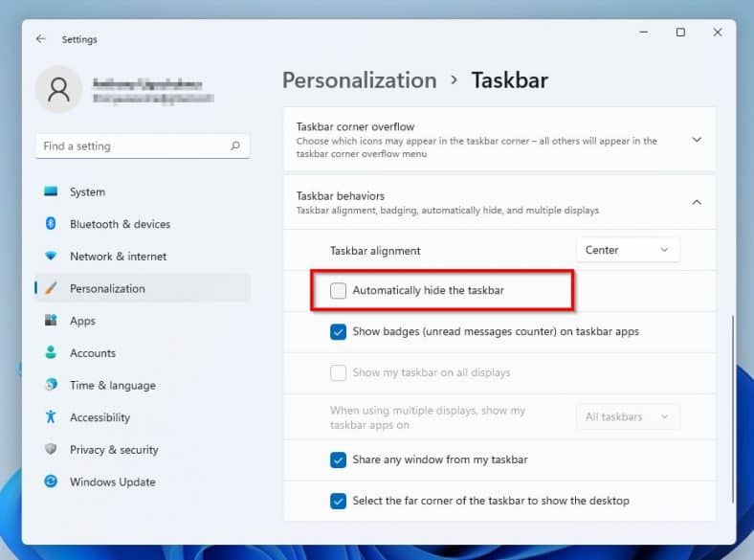Collapse Taskbar behaviors section

[x=697, y=202]
